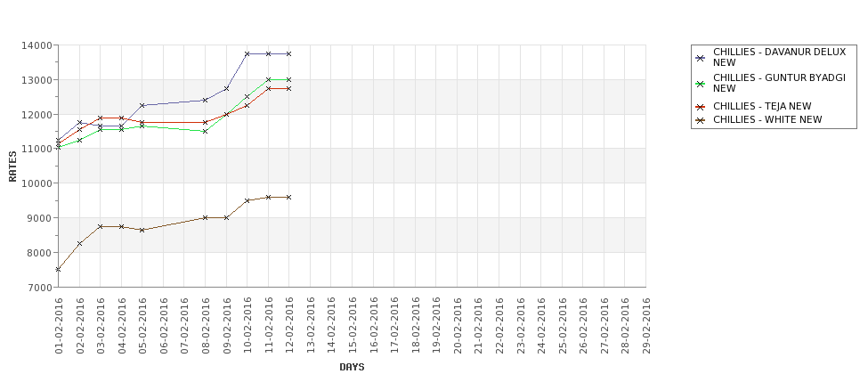Click the 7000 y-axis label
The image size is (868, 382).
(41, 288)
